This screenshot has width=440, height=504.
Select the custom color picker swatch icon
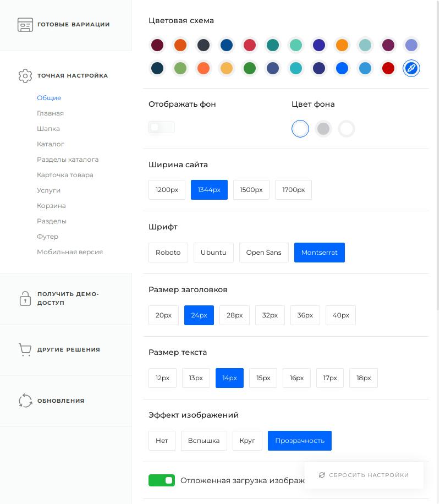click(411, 68)
